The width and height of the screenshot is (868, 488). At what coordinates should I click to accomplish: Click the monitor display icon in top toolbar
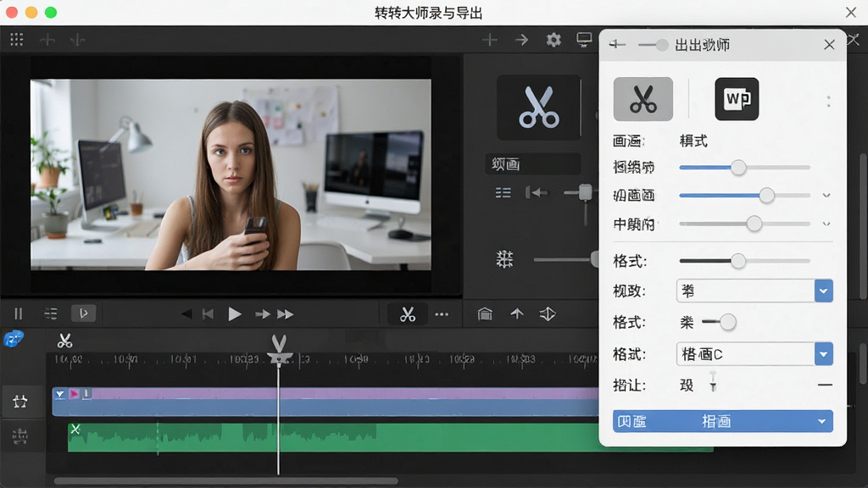[584, 39]
